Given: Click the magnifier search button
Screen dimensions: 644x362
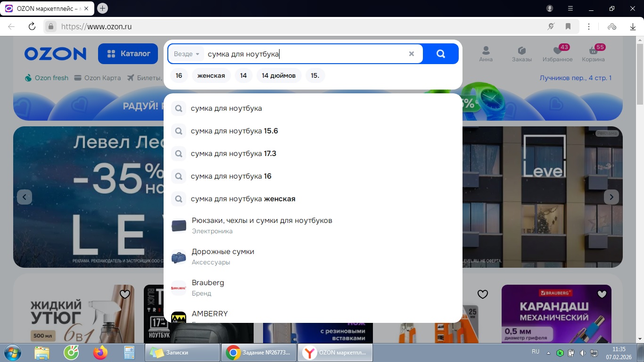Looking at the screenshot, I should (441, 54).
